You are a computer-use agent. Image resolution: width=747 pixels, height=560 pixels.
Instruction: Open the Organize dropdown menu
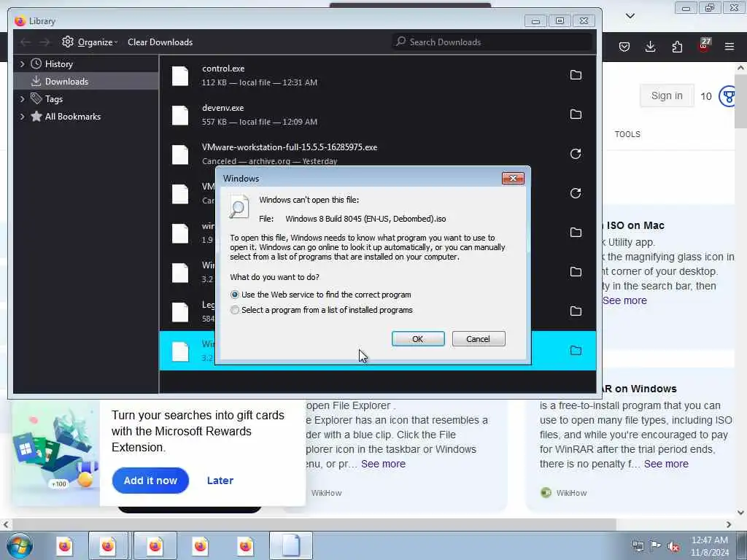click(x=98, y=42)
